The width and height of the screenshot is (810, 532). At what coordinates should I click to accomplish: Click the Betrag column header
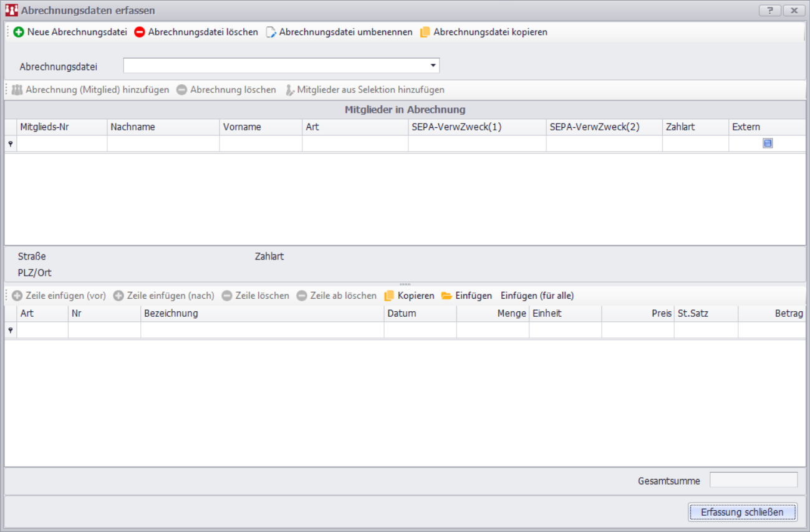point(771,313)
